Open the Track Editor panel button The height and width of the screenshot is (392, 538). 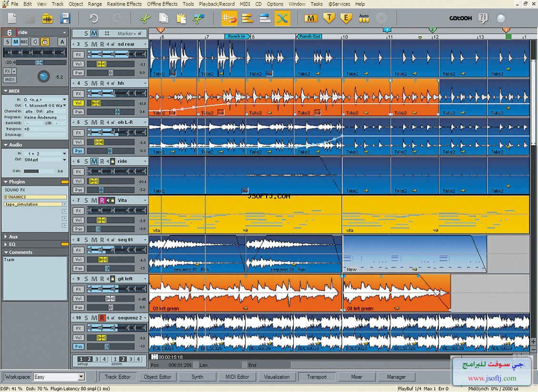tap(117, 377)
